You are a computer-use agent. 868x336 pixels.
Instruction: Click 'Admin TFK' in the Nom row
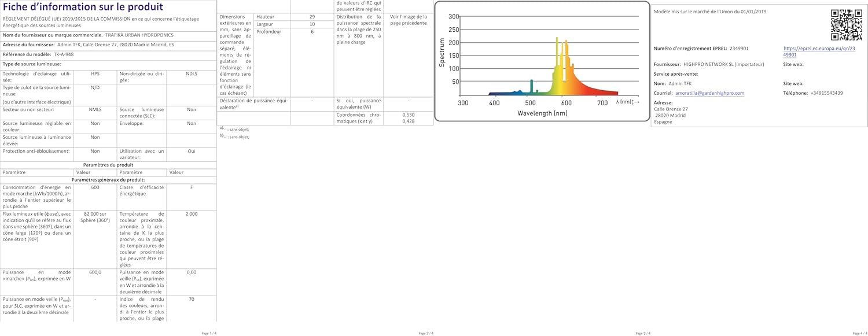pos(679,83)
